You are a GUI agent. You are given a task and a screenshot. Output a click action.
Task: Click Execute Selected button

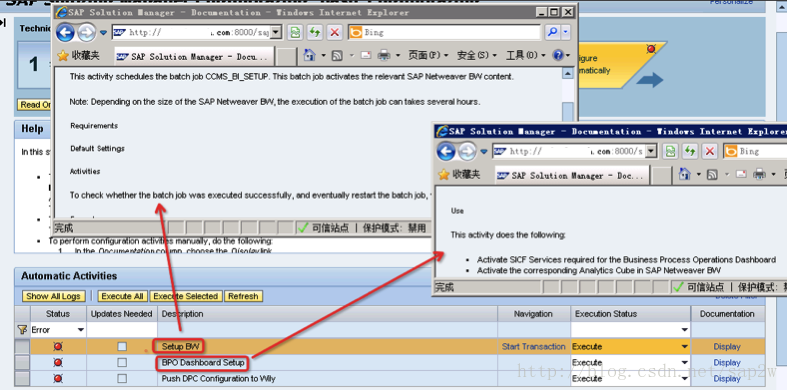[x=185, y=296]
